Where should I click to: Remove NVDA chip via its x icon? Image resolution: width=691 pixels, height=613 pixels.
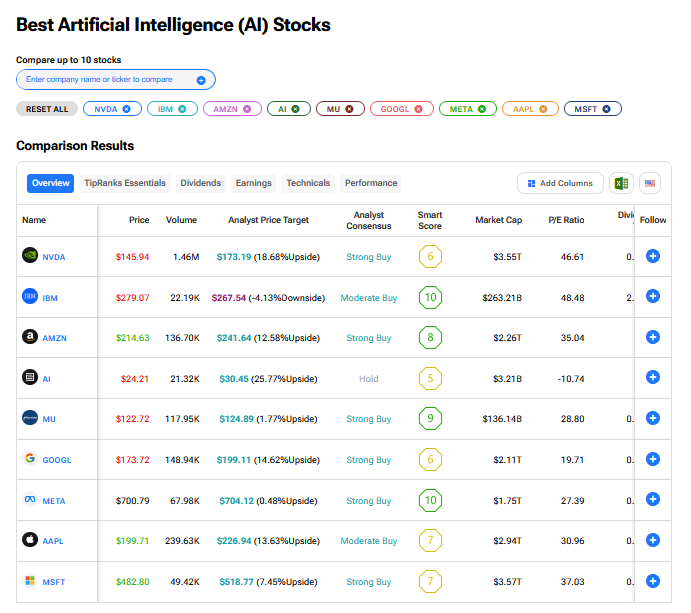tap(126, 109)
